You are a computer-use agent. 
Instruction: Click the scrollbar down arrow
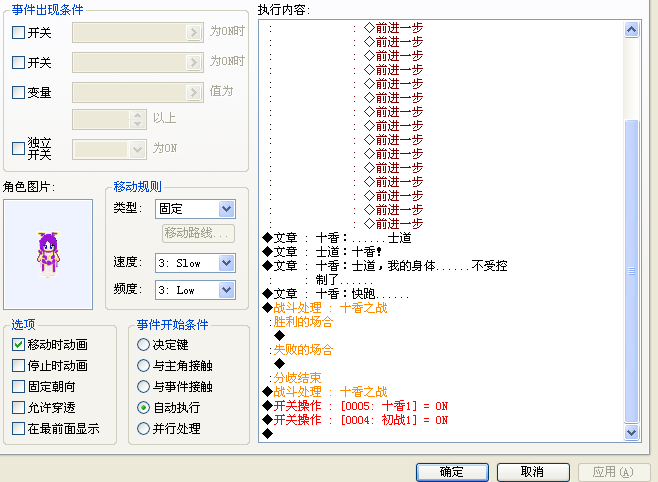(x=632, y=432)
